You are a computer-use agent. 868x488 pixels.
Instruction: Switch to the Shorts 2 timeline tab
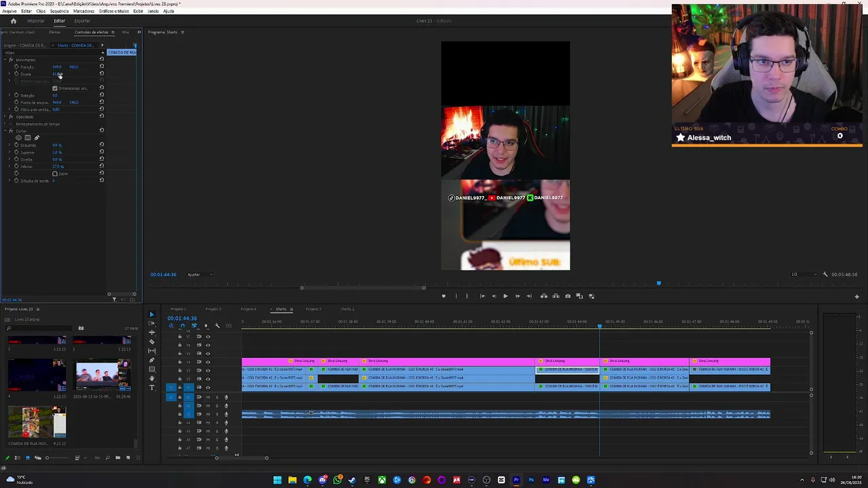347,309
